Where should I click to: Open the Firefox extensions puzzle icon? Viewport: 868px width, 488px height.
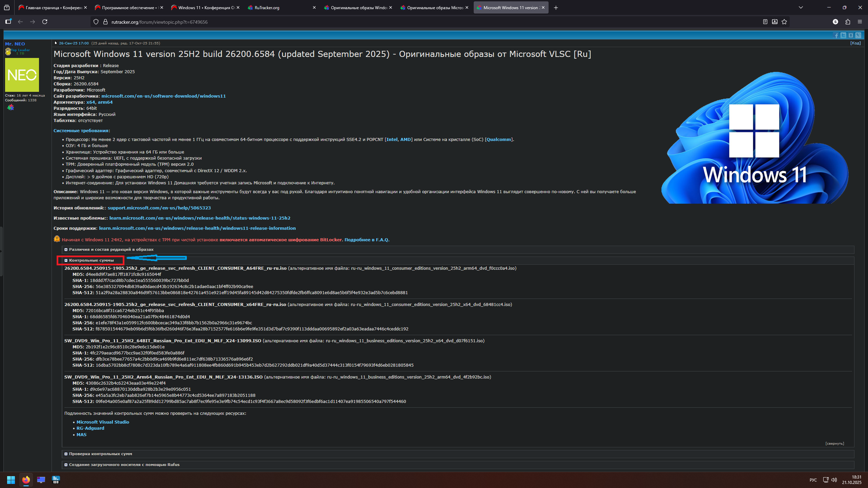tap(848, 22)
